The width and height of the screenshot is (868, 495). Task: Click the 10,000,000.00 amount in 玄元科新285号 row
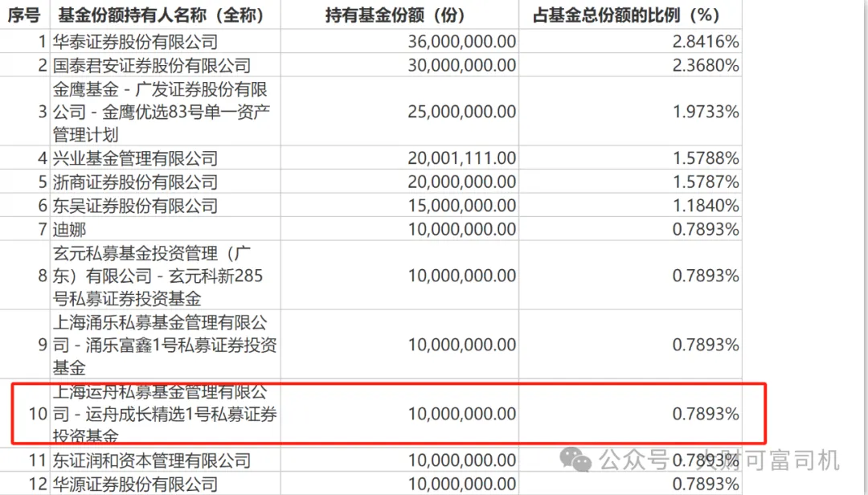[x=461, y=276]
